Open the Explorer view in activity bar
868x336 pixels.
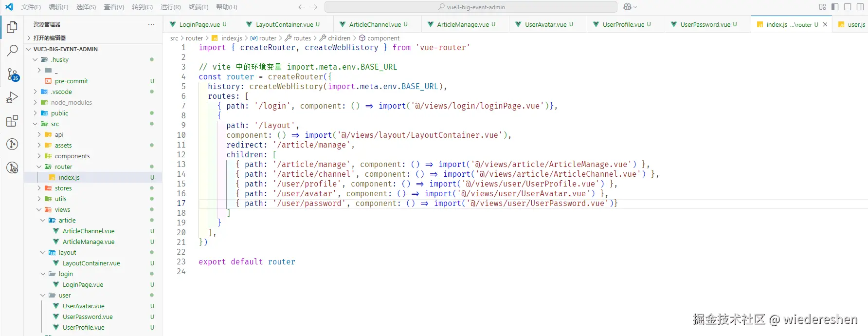12,27
